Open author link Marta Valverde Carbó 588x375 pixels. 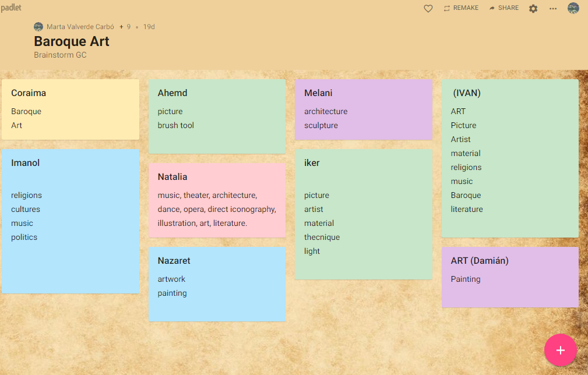(x=80, y=27)
